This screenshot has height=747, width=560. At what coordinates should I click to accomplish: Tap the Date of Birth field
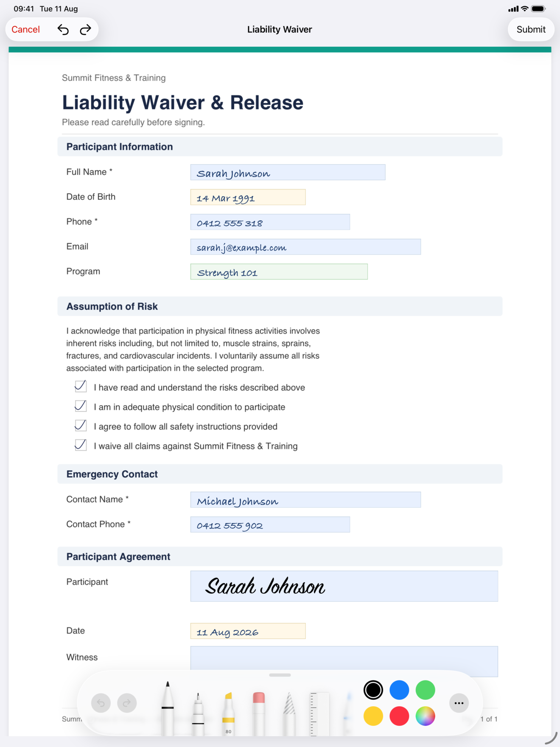coord(248,197)
